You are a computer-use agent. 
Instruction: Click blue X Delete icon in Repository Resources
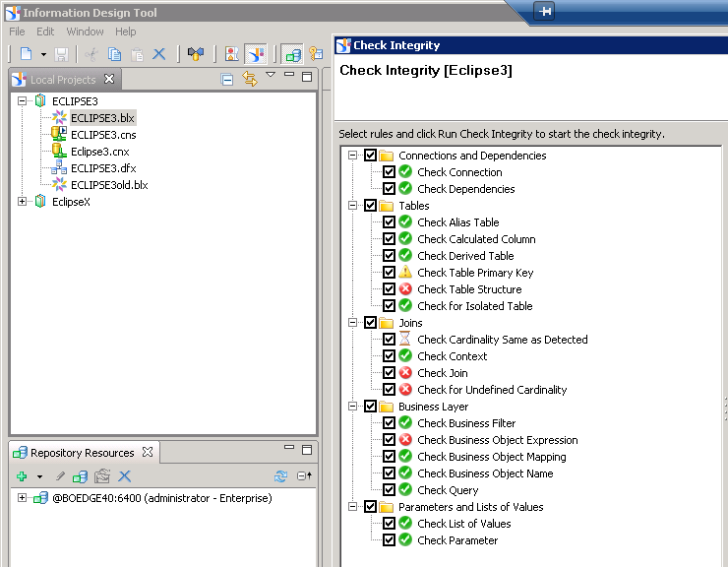tap(124, 476)
